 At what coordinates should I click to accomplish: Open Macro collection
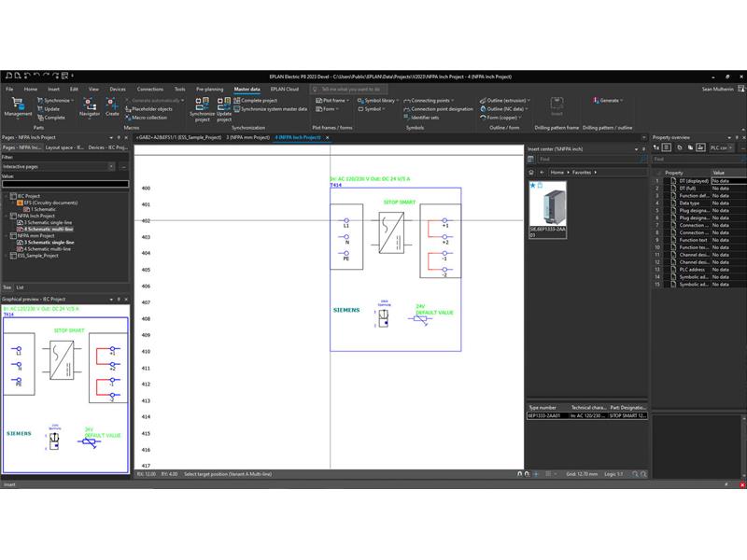pyautogui.click(x=146, y=118)
